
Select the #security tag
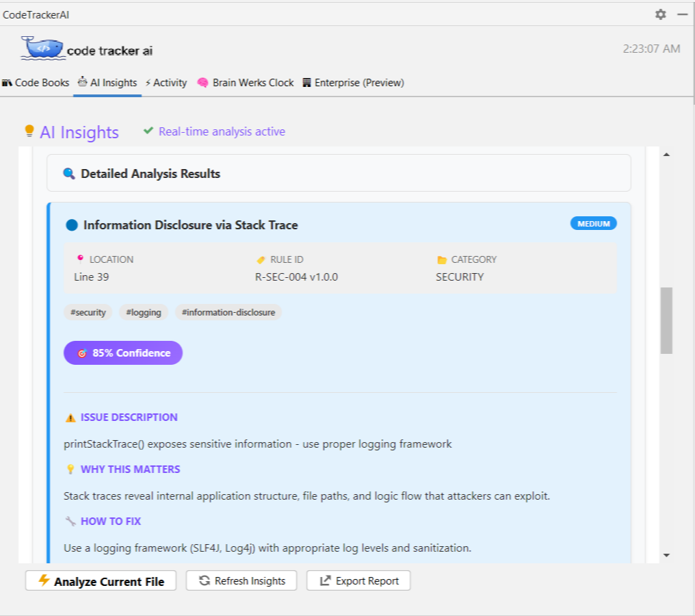coord(88,312)
